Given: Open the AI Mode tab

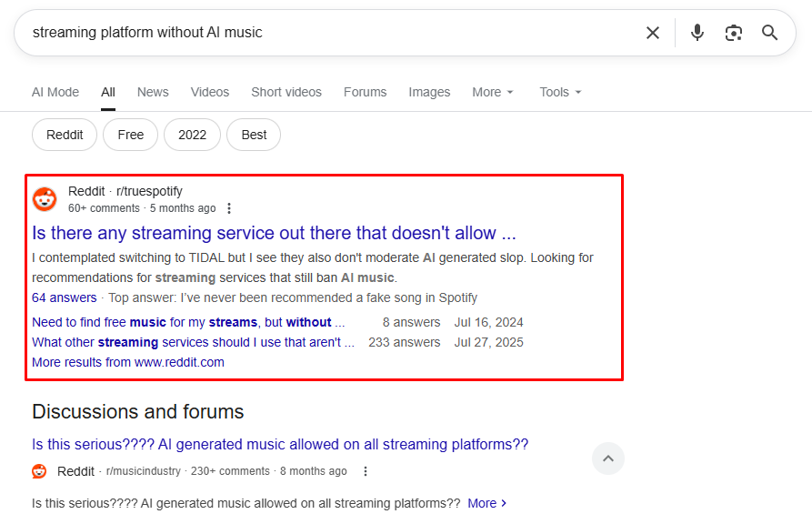Looking at the screenshot, I should pos(55,92).
